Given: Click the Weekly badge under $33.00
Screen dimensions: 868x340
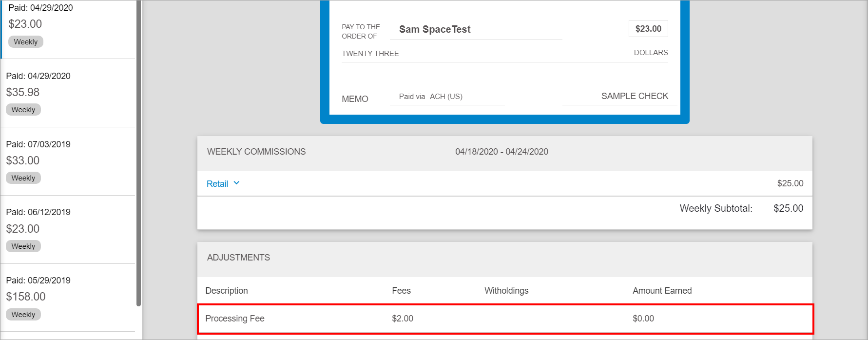Looking at the screenshot, I should click(23, 178).
